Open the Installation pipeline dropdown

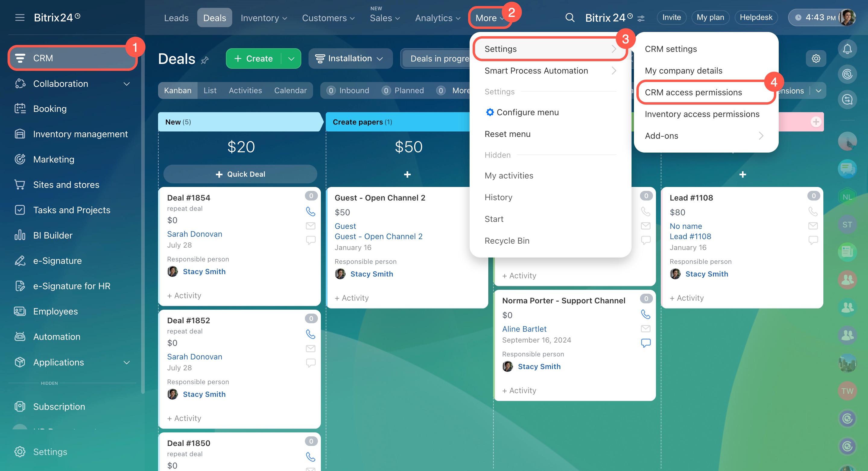point(350,58)
